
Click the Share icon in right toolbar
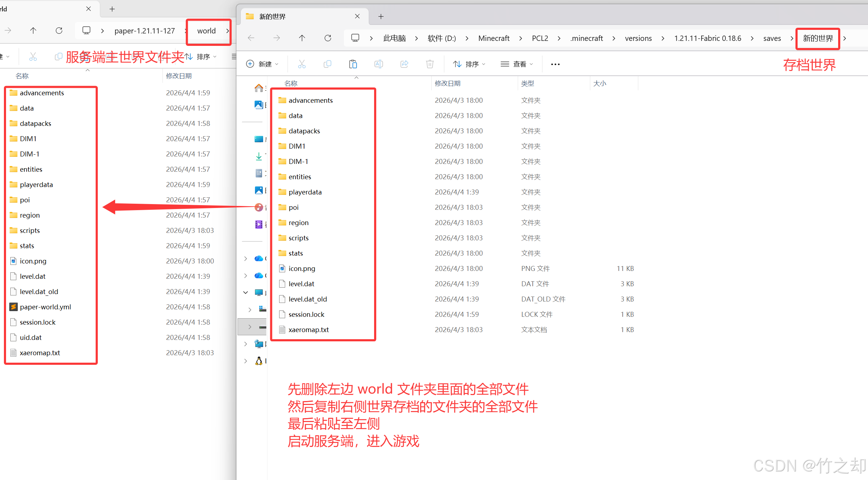click(404, 64)
